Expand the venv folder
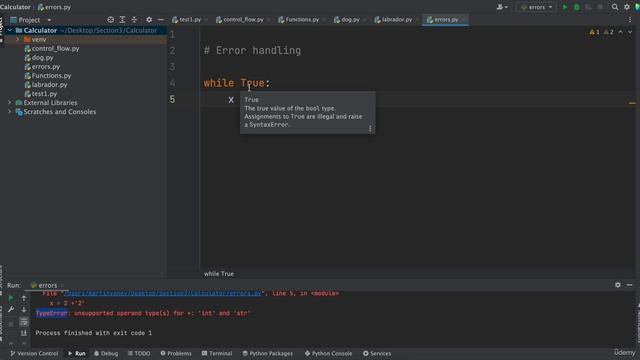The image size is (640, 360). click(x=18, y=40)
